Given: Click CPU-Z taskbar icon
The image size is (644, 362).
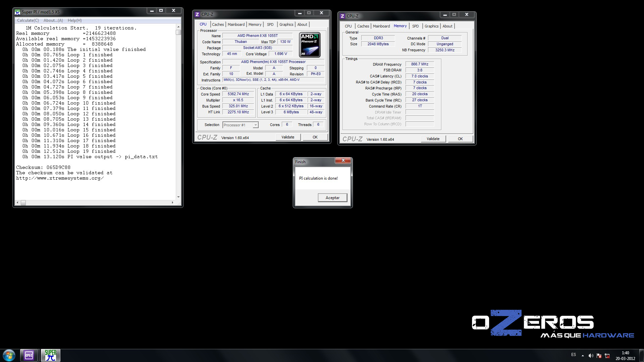Looking at the screenshot, I should 29,355.
